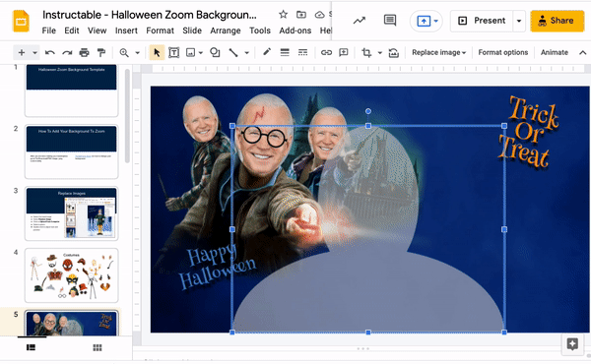Screen dimensions: 591x364
Task: Click the rotation handle above the selection
Action: tap(368, 111)
